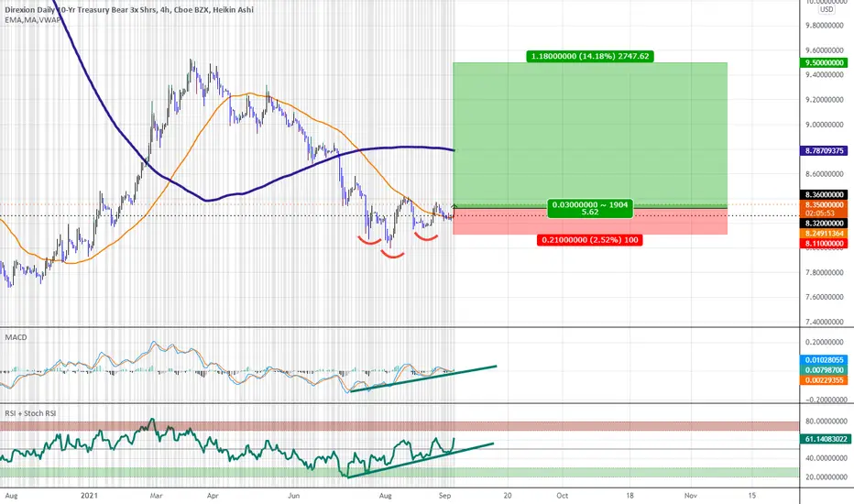Click the 8.11000000 red stop price tag
Screen dimensions: 854x504
825,244
